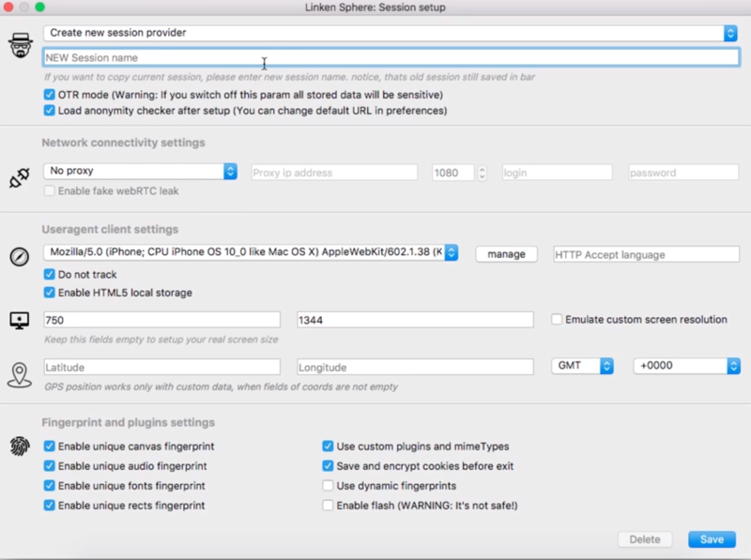The image size is (751, 560).
Task: Enable Use dynamic fingerprints checkbox
Action: (328, 486)
